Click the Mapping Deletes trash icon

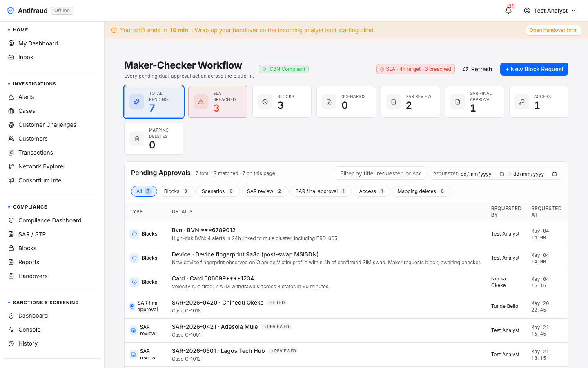pyautogui.click(x=137, y=139)
